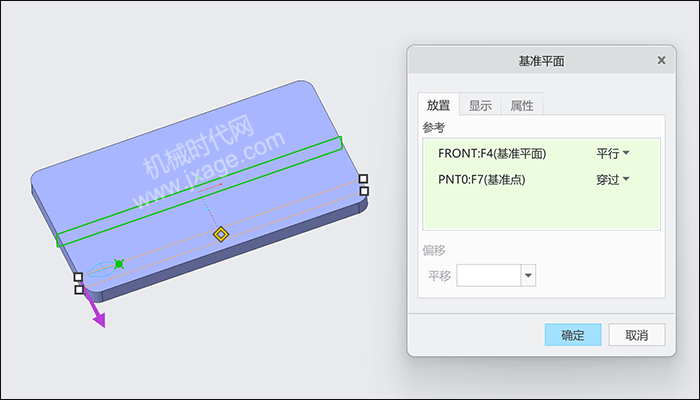Image resolution: width=700 pixels, height=400 pixels.
Task: Close the 基准平面 dialog
Action: click(662, 60)
